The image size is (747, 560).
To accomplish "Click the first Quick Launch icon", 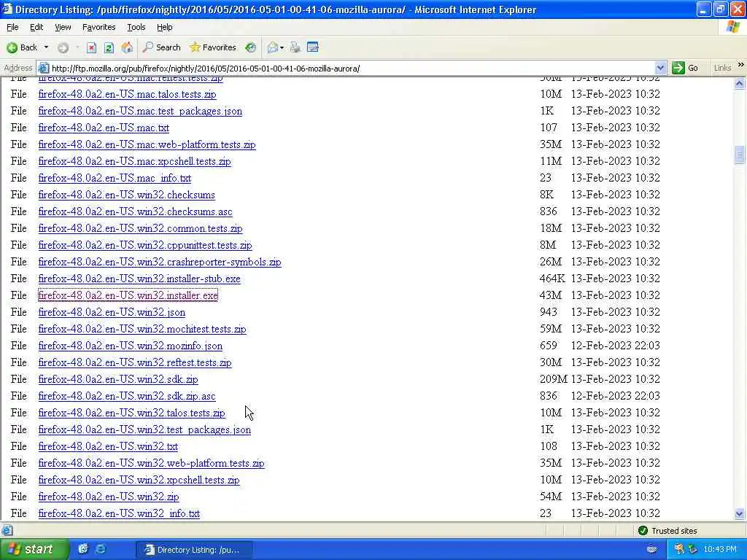I will (83, 549).
